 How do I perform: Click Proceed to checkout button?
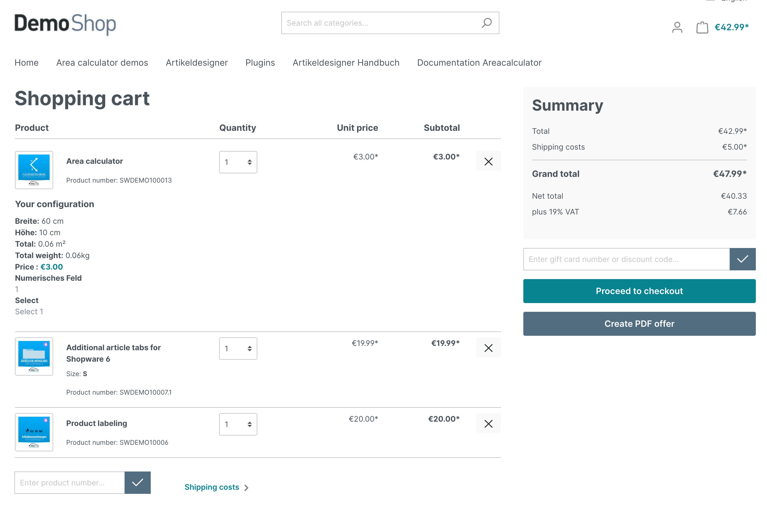click(639, 291)
